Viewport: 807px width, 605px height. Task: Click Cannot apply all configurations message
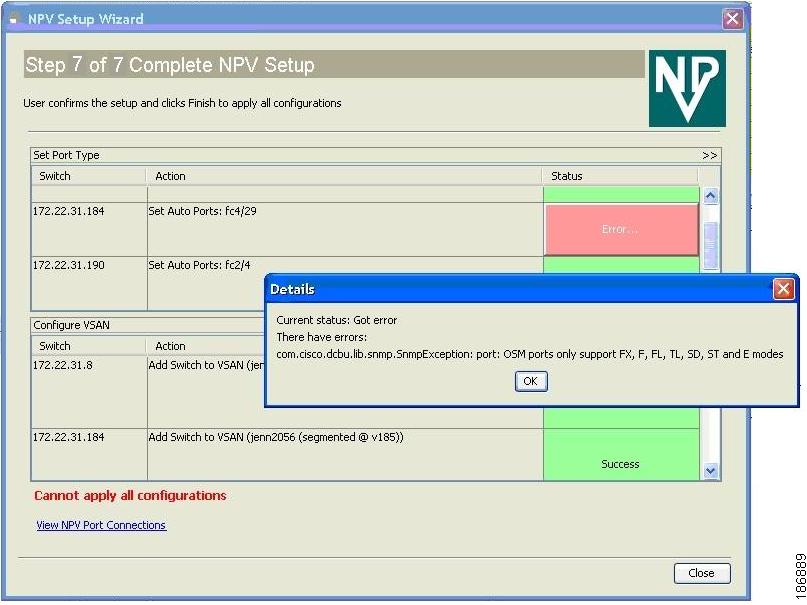[130, 495]
